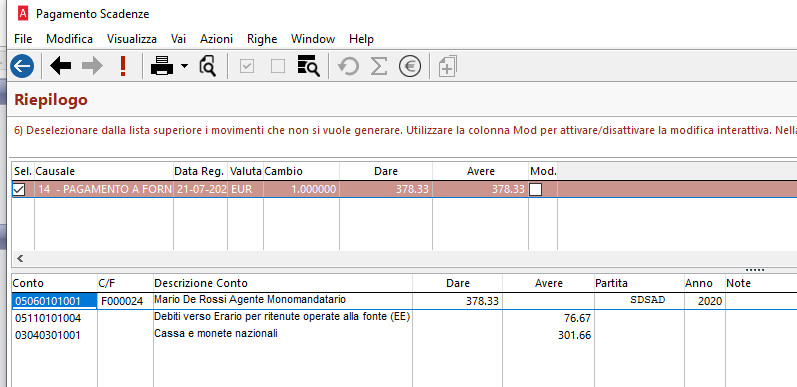Image resolution: width=797 pixels, height=387 pixels.
Task: Click the dotted splitter handle between lists
Action: pos(755,270)
